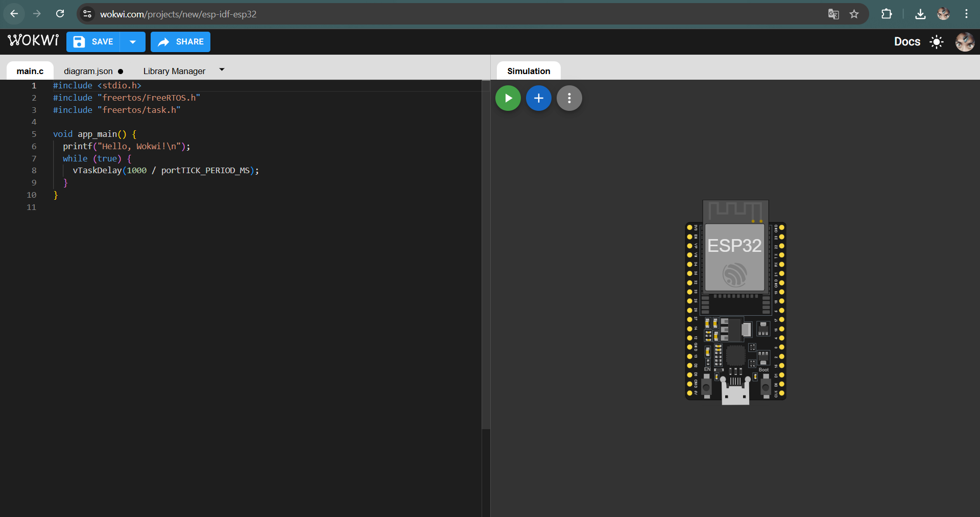Add a new part with the blue plus button

coord(538,98)
